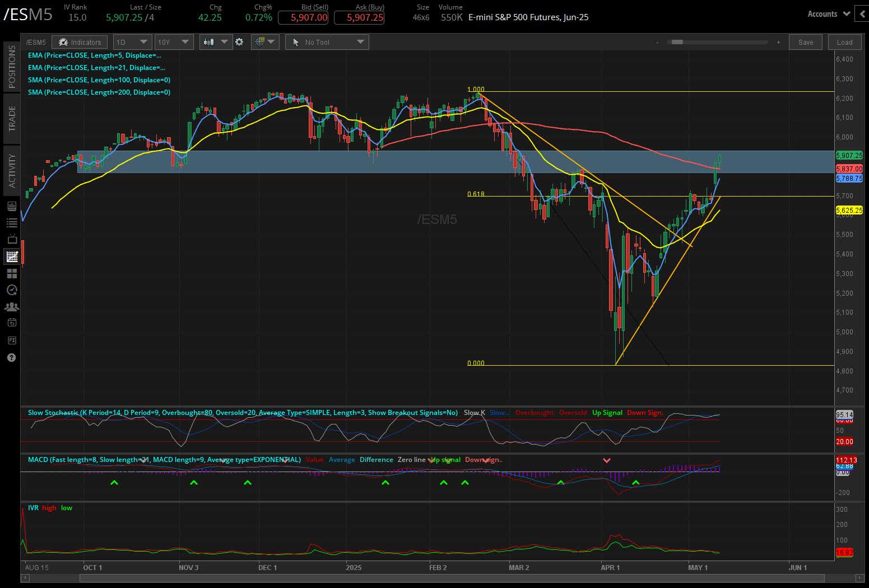This screenshot has width=869, height=588.
Task: Open the help question mark icon
Action: [x=11, y=357]
